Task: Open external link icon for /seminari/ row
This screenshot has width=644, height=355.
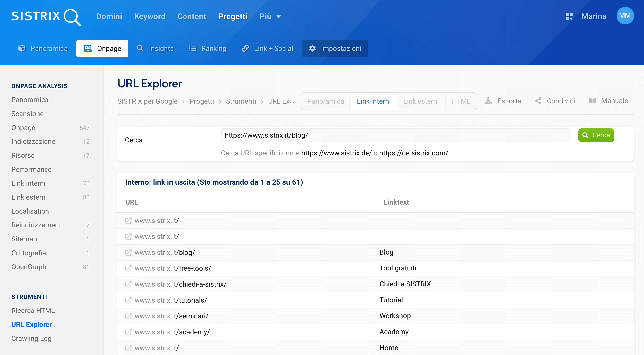Action: [x=128, y=316]
